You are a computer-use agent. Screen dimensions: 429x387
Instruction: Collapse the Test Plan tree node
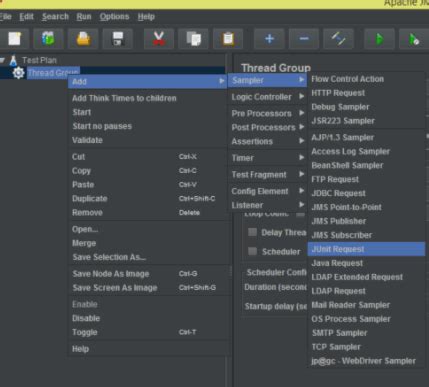click(3, 60)
